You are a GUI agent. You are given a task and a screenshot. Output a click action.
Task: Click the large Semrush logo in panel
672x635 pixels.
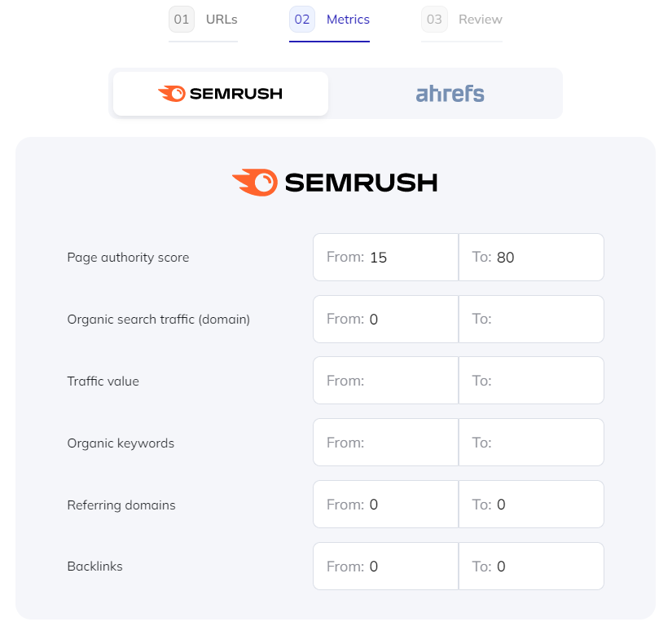[x=335, y=183]
